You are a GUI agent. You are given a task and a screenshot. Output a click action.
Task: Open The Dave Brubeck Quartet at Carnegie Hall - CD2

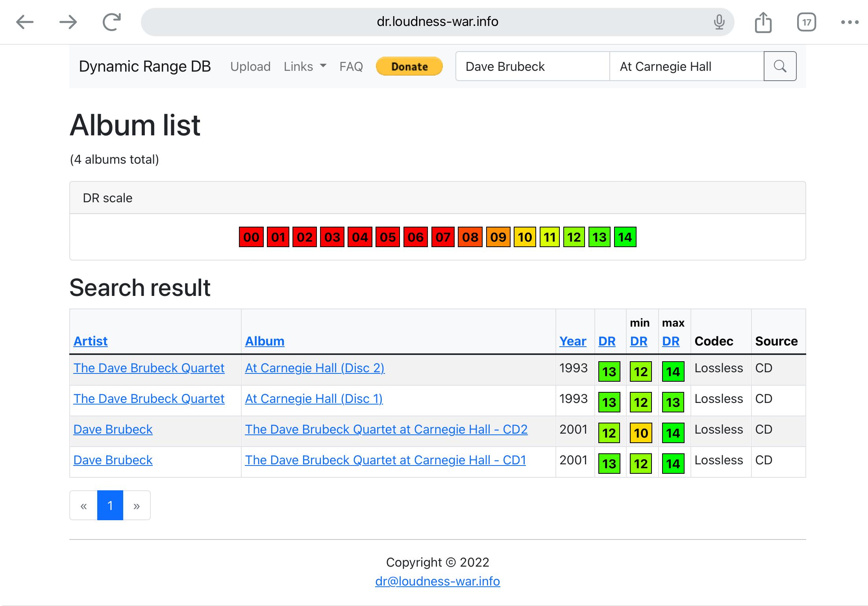386,429
